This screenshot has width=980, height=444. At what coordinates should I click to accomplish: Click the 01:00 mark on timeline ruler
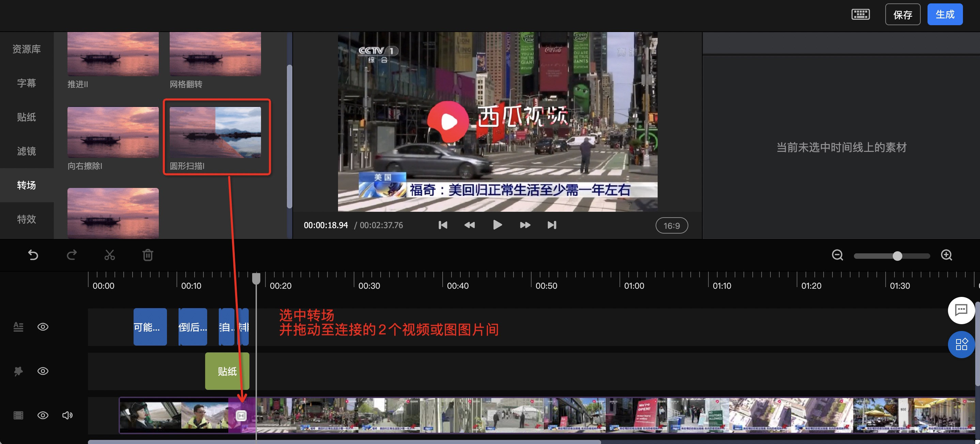(x=634, y=285)
